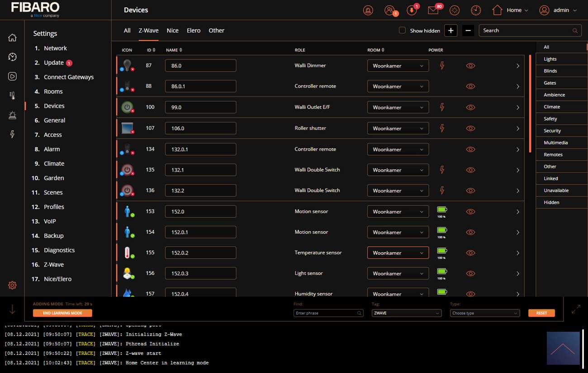Open room dropdown for Roller shutter
This screenshot has width=588, height=373.
[x=398, y=129]
